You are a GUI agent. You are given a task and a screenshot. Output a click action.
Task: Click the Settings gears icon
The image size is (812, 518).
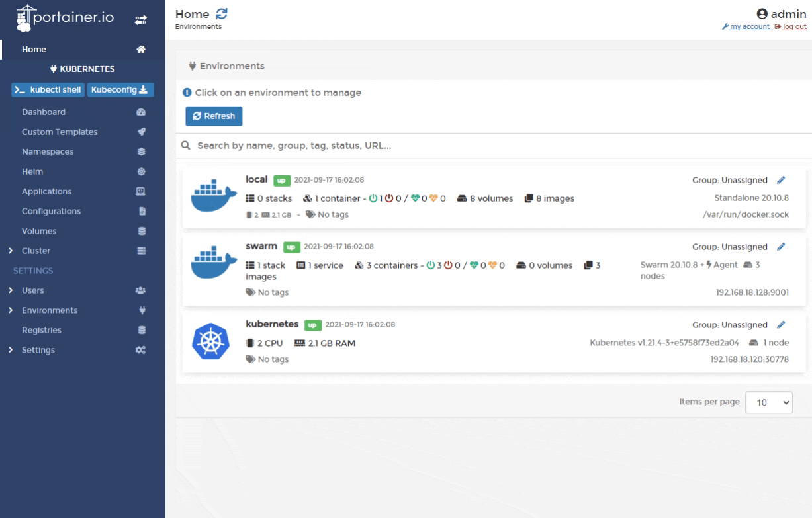[x=140, y=350]
